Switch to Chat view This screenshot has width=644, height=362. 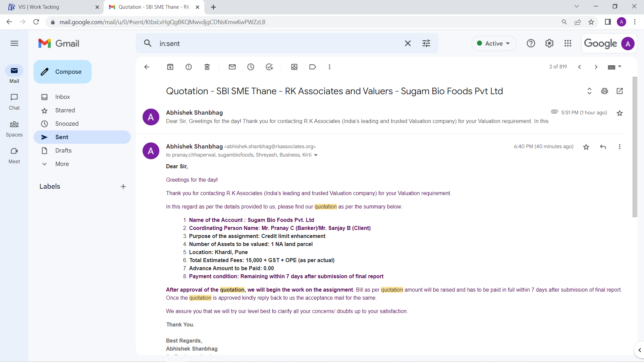[x=14, y=102]
